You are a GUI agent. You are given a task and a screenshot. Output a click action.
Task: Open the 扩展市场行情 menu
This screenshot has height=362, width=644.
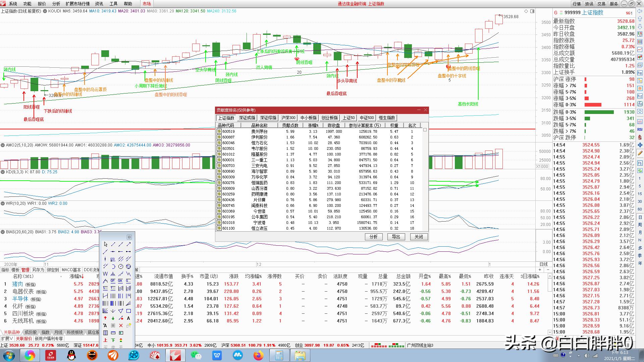coord(77,4)
